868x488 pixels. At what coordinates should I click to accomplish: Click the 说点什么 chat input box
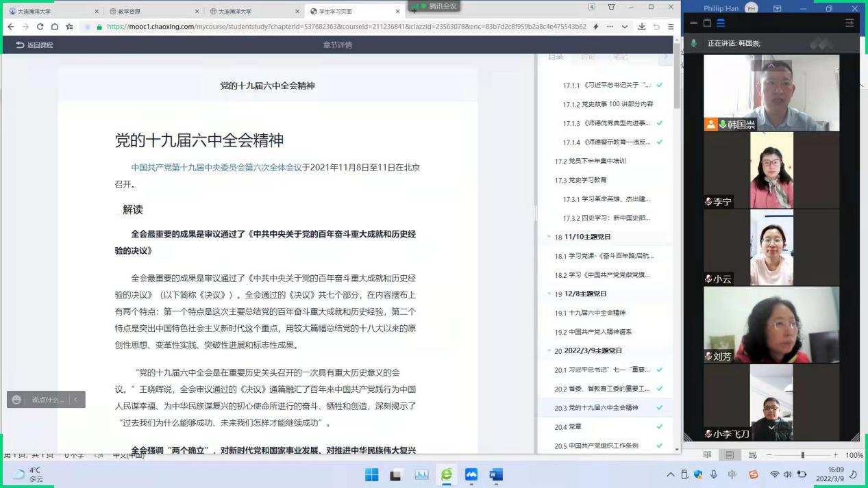tap(47, 400)
